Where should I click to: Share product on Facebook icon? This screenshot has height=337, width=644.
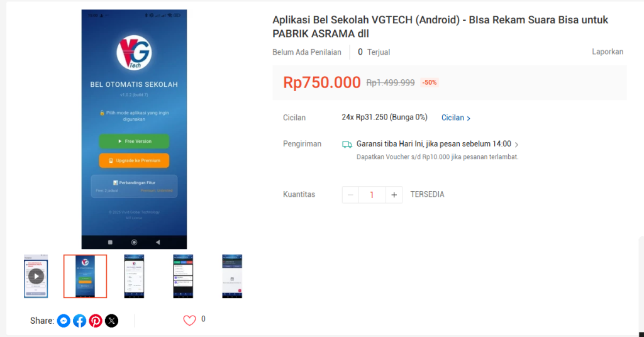pos(80,321)
